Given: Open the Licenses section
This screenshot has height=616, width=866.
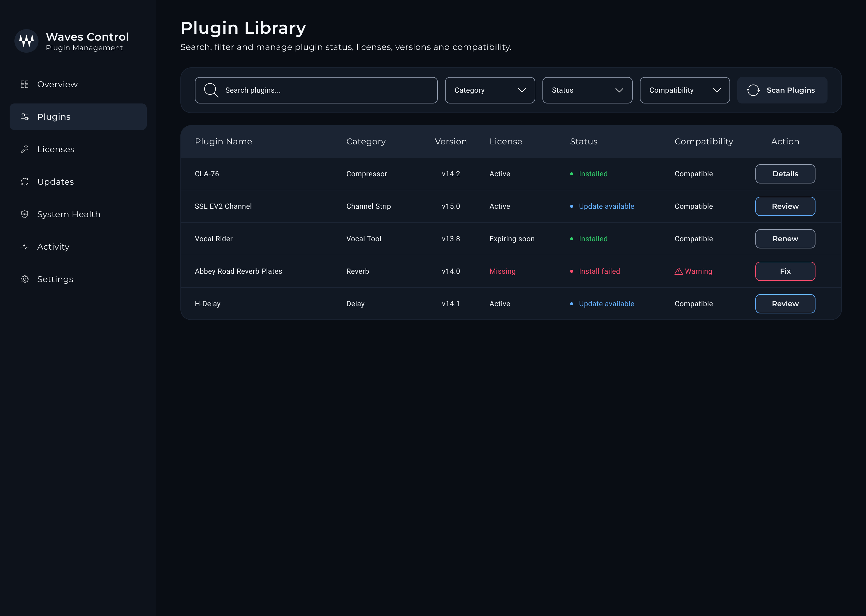Looking at the screenshot, I should coord(78,149).
